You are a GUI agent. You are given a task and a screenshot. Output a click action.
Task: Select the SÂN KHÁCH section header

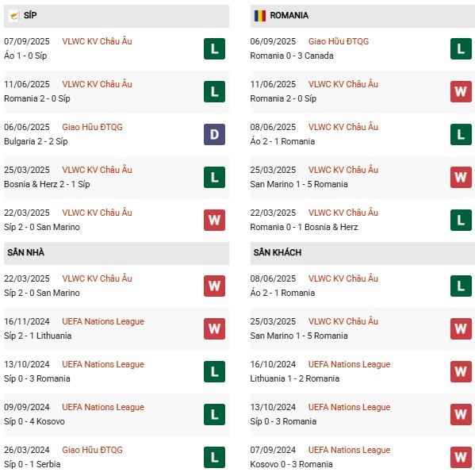tap(362, 253)
